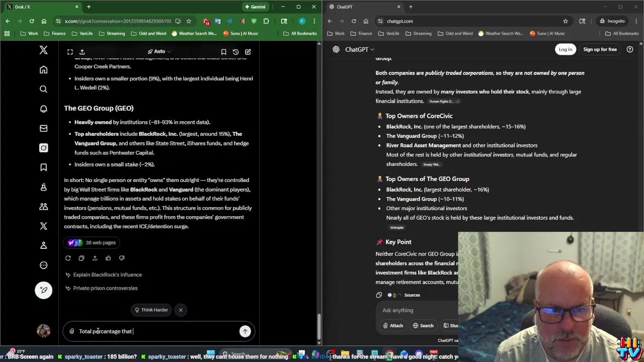
Task: Open VanLife bookmark folder in right browser
Action: point(388,33)
